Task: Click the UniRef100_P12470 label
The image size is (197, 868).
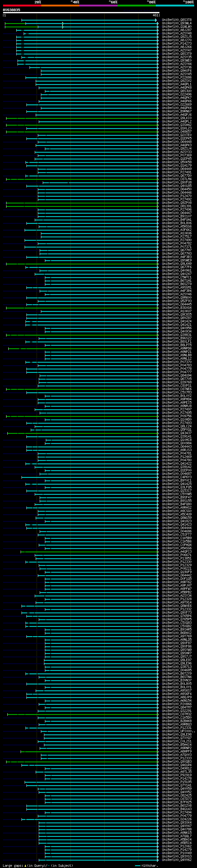Action: tap(176, 196)
